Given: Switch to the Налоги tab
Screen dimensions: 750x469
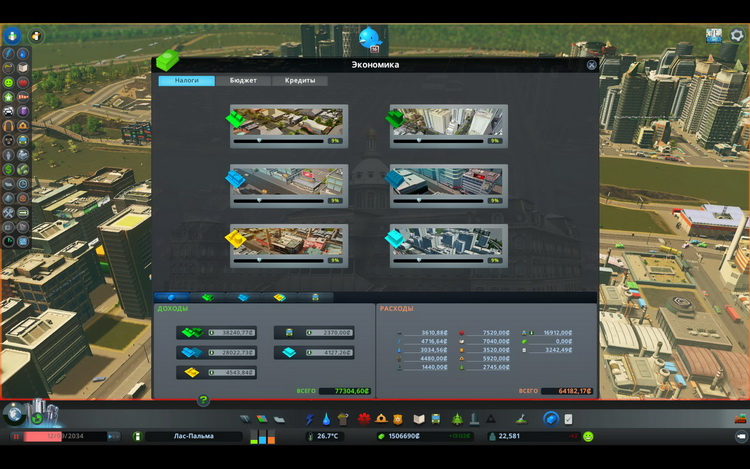Looking at the screenshot, I should coord(187,80).
